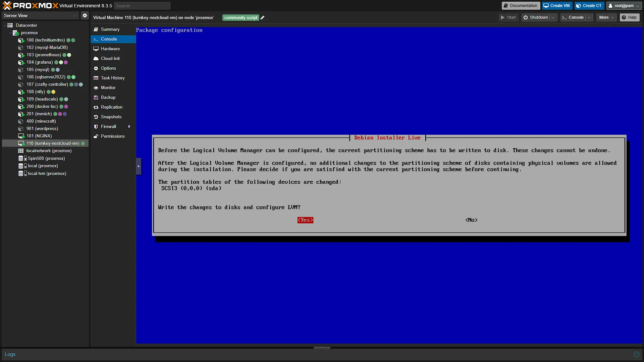Collapse the proxmox node expander
Image resolution: width=644 pixels, height=362 pixels.
[x=10, y=33]
